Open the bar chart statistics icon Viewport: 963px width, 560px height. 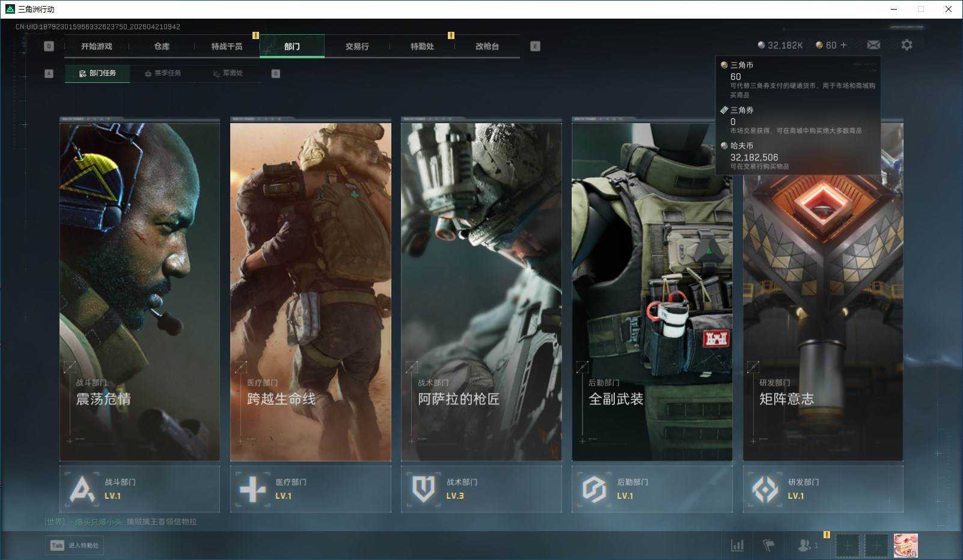(737, 546)
